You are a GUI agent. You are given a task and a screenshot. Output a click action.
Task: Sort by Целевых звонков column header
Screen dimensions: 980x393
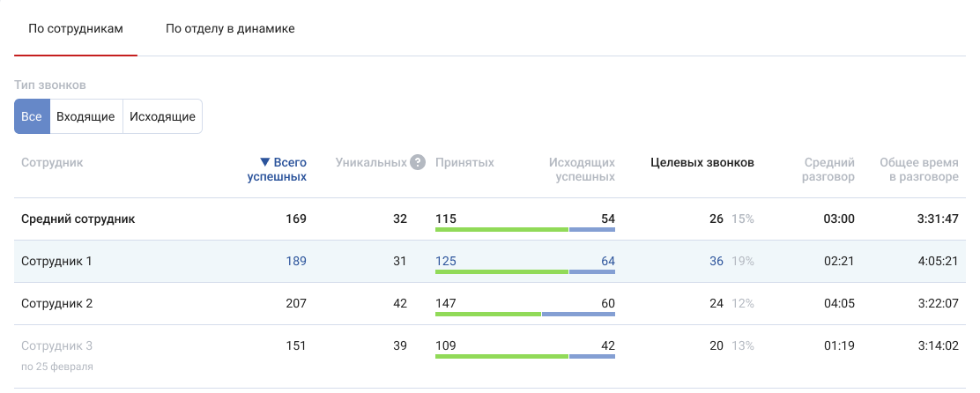(x=702, y=163)
